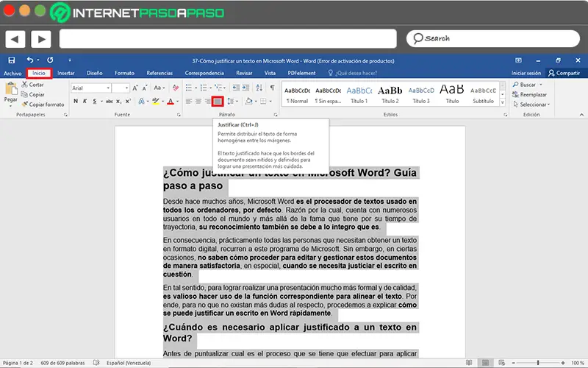Toggle strikethrough abc formatting

tap(109, 102)
